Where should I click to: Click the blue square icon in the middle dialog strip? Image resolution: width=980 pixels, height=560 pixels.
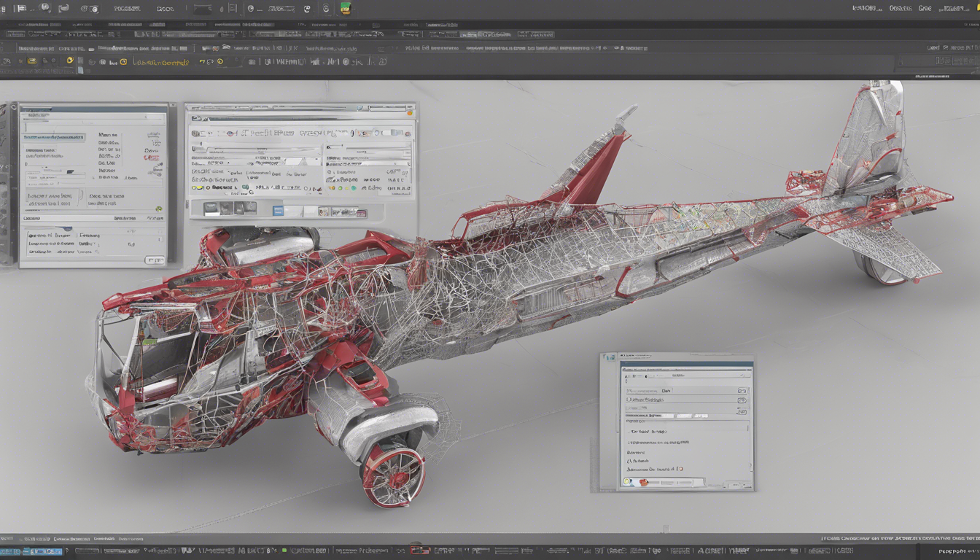pos(278,211)
